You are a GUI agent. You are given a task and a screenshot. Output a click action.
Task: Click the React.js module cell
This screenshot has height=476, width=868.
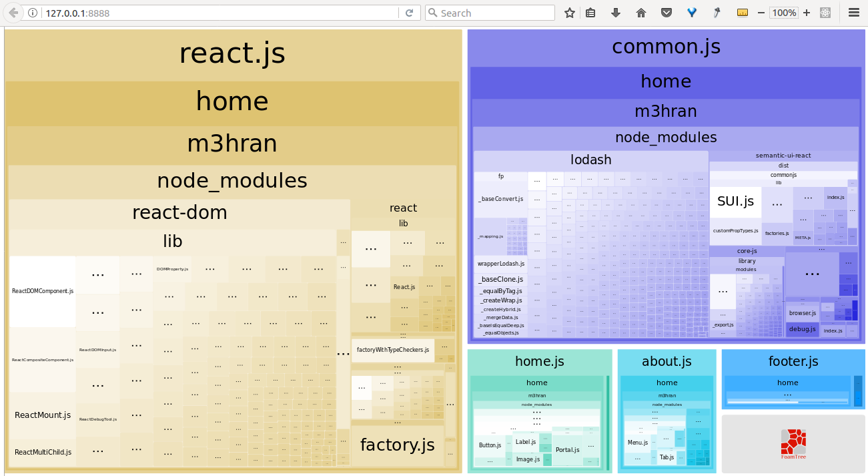click(404, 287)
